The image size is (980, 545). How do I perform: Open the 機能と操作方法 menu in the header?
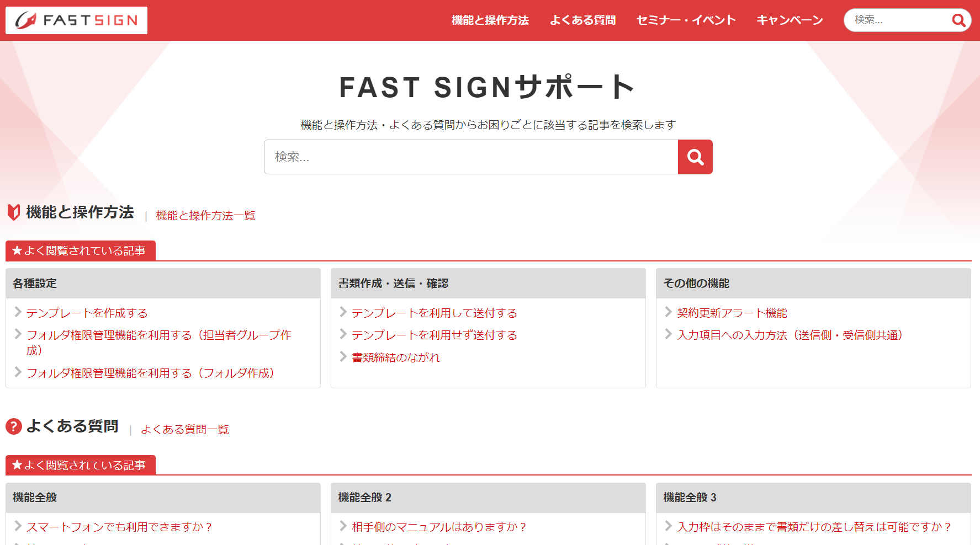point(490,20)
